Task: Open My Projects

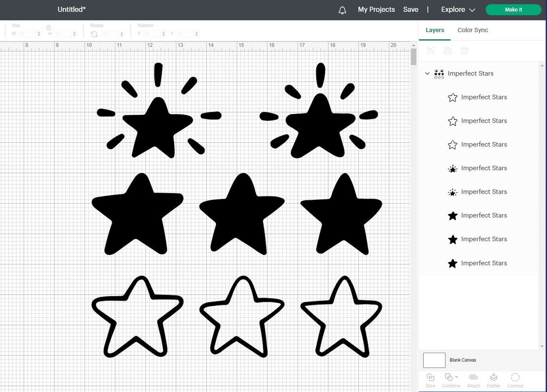Action: coord(376,10)
